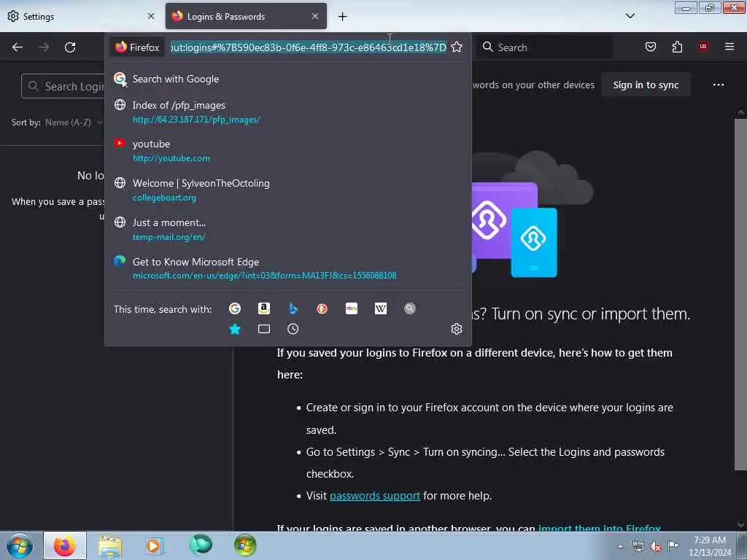The width and height of the screenshot is (747, 560).
Task: Choose the youtube suggestion
Action: [x=287, y=150]
